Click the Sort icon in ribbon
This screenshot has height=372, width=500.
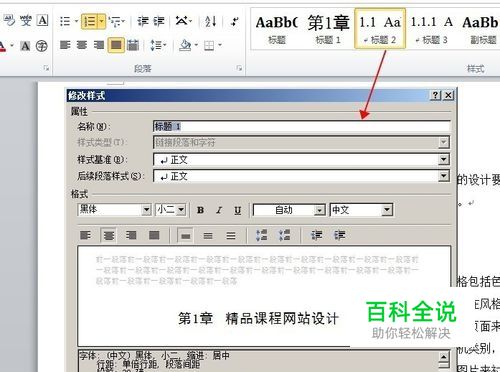(x=210, y=22)
